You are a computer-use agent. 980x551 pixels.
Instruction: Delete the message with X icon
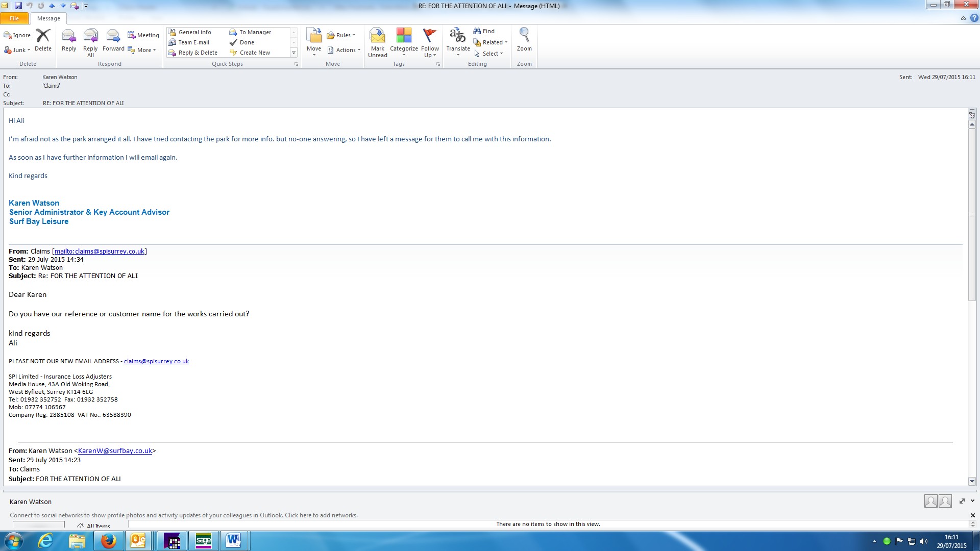point(43,40)
